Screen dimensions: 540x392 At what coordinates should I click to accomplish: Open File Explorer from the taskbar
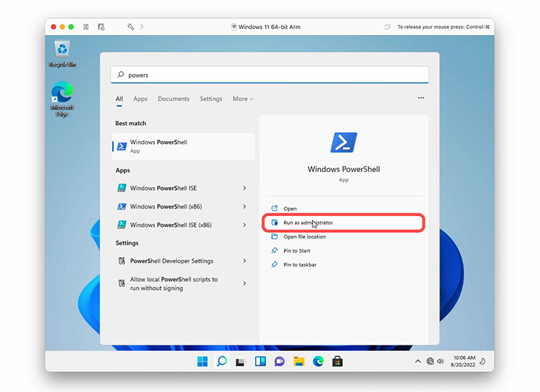coord(299,362)
